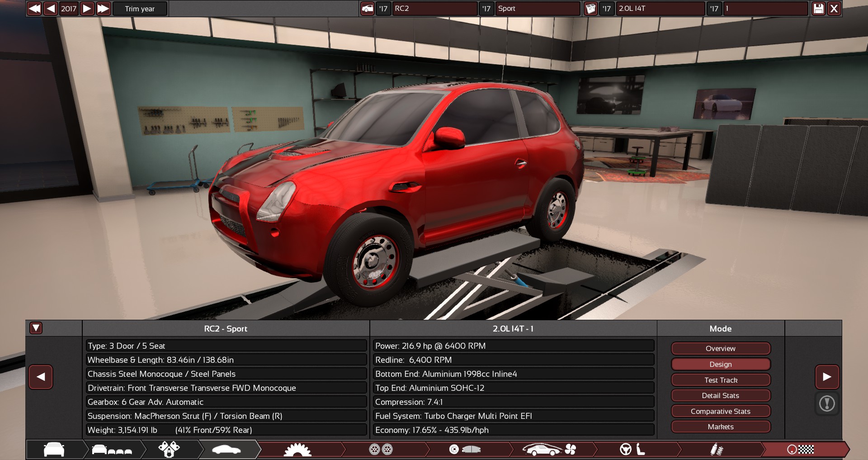Click the Compression: 7.4:1 row
This screenshot has height=460, width=868.
(514, 402)
